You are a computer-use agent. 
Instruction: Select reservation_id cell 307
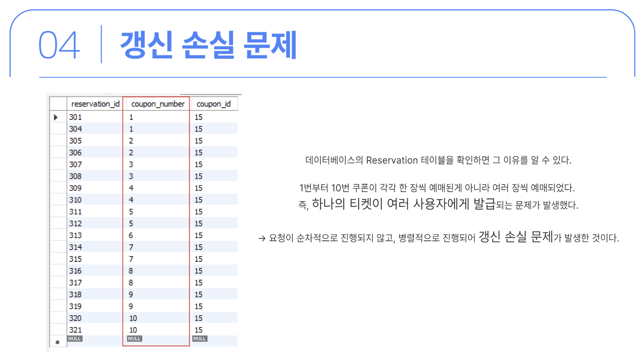point(75,164)
